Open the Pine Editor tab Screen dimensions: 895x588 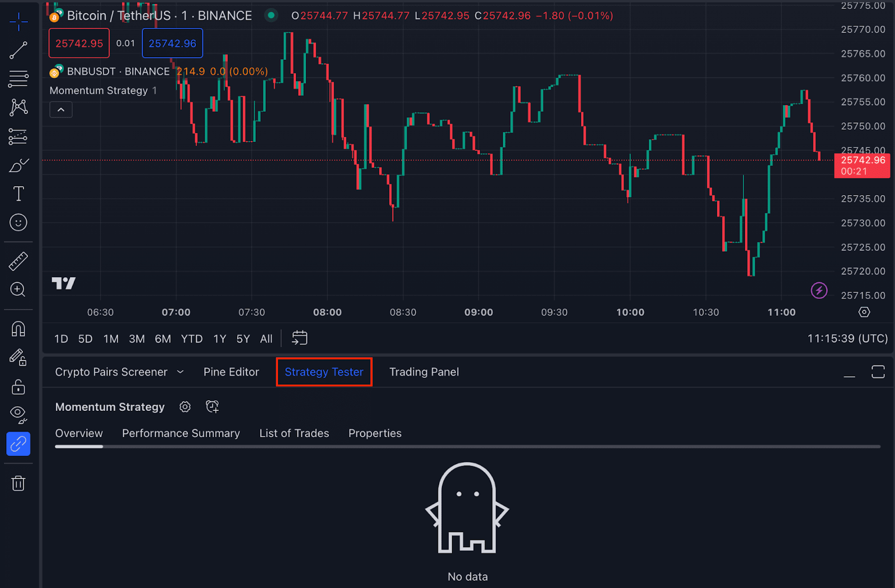(231, 372)
